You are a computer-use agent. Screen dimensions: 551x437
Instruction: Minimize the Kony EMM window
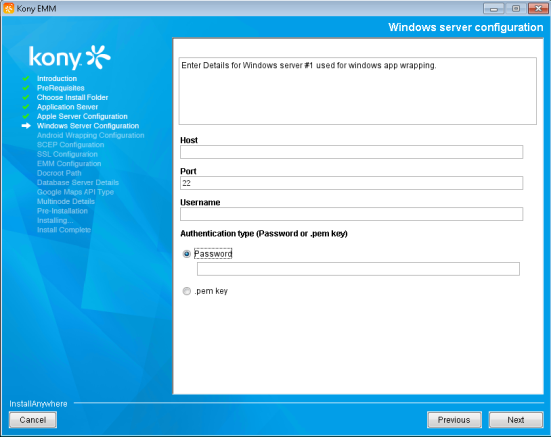point(493,8)
